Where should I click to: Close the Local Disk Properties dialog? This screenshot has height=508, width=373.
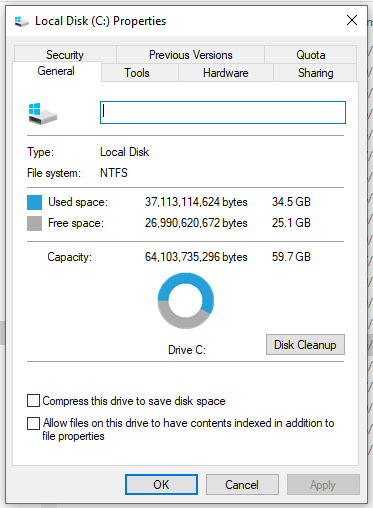[352, 20]
